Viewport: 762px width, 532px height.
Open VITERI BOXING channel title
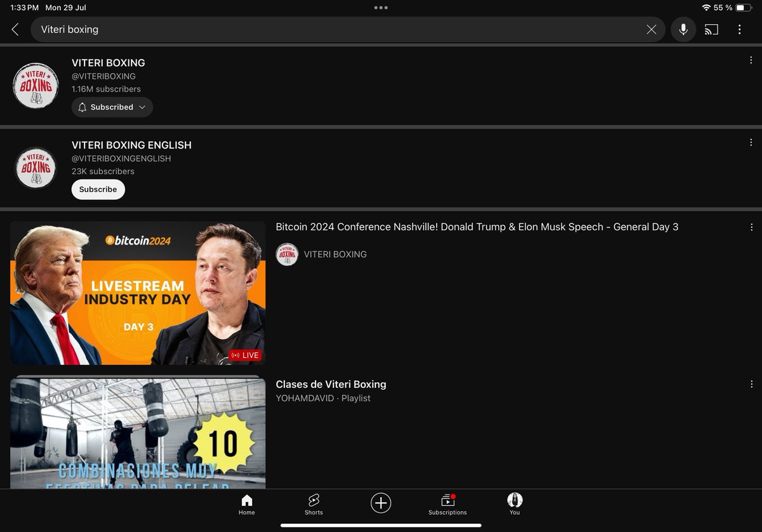(x=109, y=63)
